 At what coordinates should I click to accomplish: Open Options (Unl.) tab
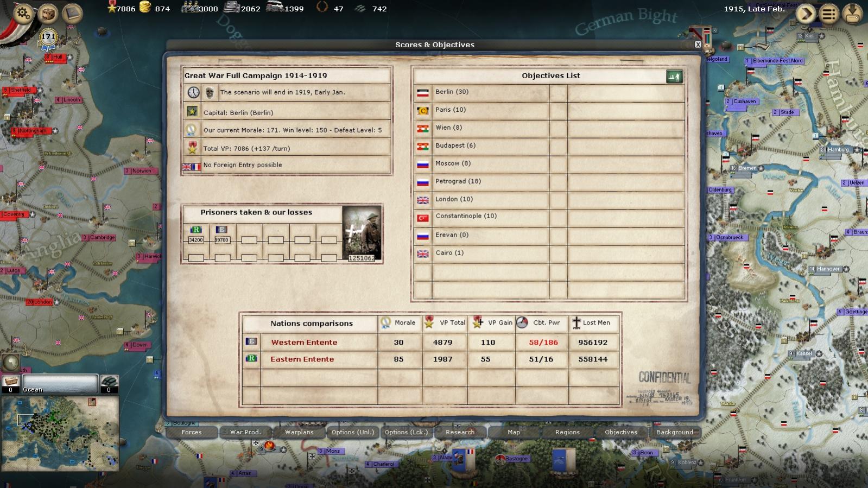tap(353, 432)
